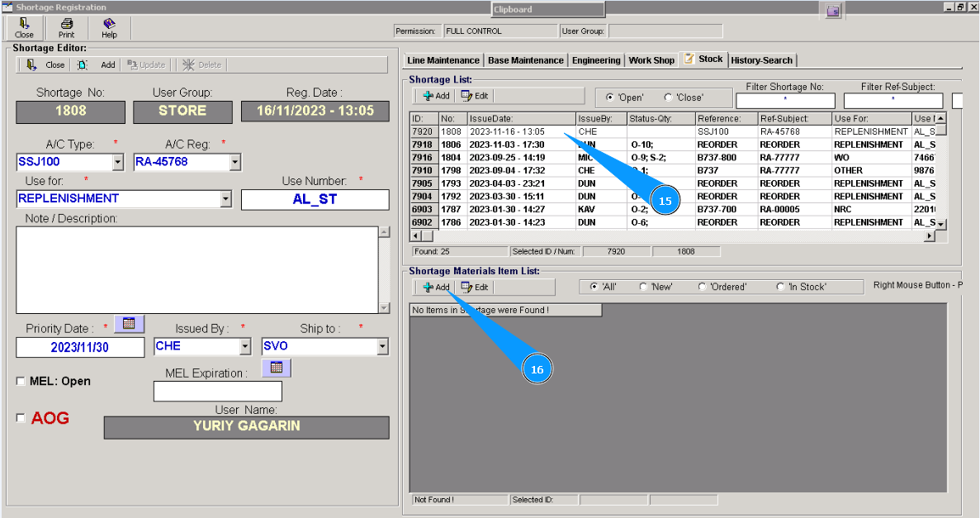Click the Note / Description text area
980x518 pixels.
196,269
